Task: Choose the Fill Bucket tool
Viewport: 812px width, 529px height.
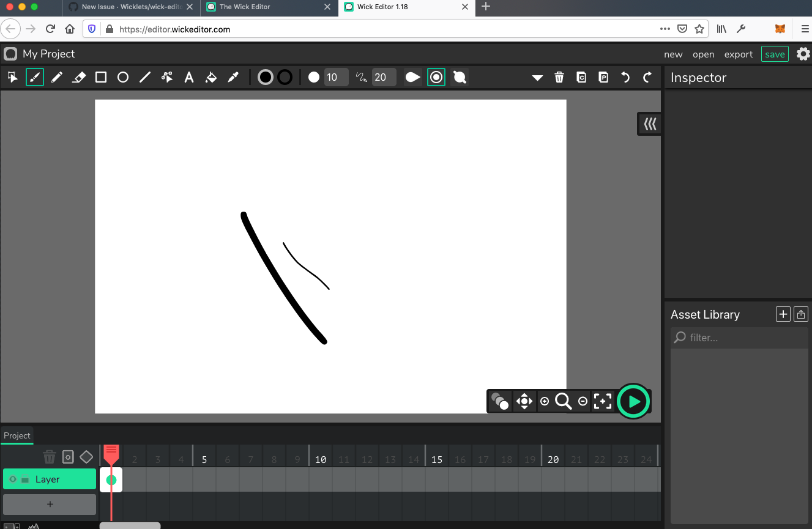Action: pyautogui.click(x=211, y=77)
